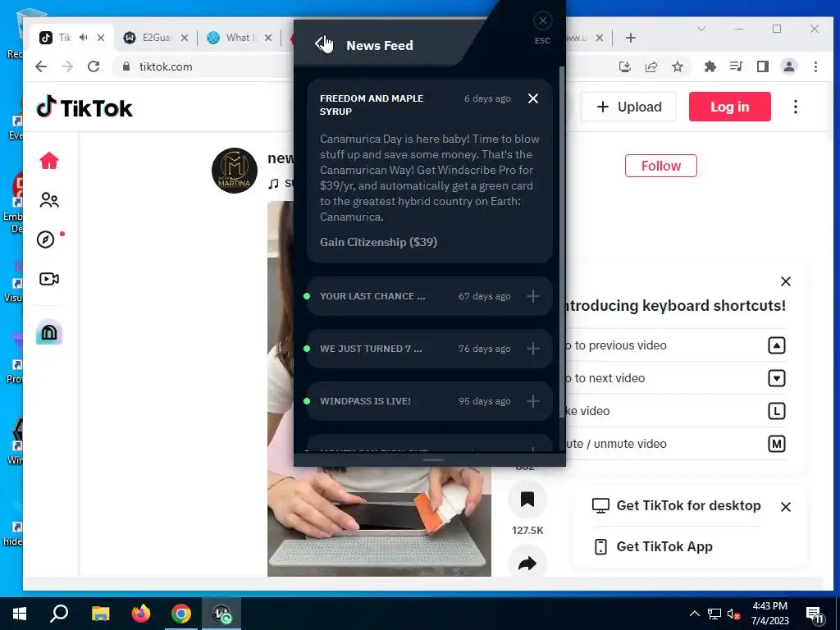The image size is (840, 630).
Task: Click the up arrow shortcut key icon
Action: pyautogui.click(x=776, y=345)
